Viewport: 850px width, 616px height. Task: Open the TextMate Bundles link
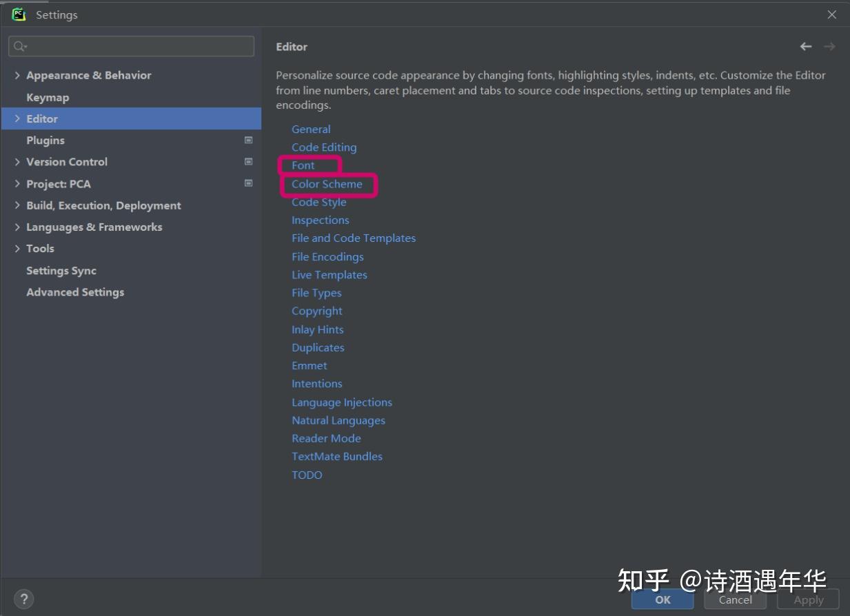click(x=337, y=456)
